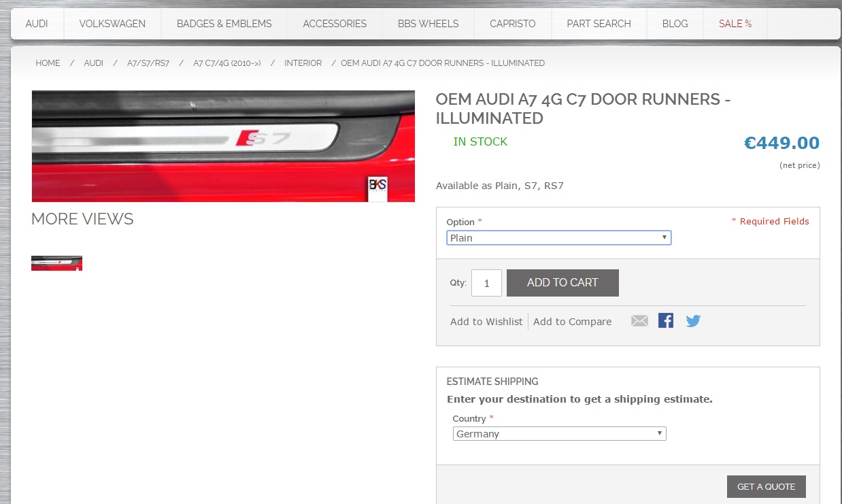The width and height of the screenshot is (842, 504).
Task: Go to HOME in breadcrumb
Action: point(48,63)
